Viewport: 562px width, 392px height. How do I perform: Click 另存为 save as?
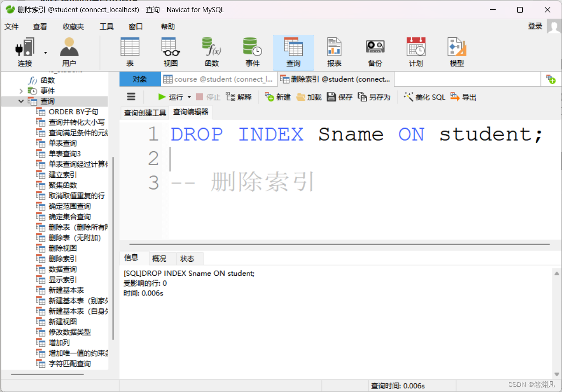point(374,97)
